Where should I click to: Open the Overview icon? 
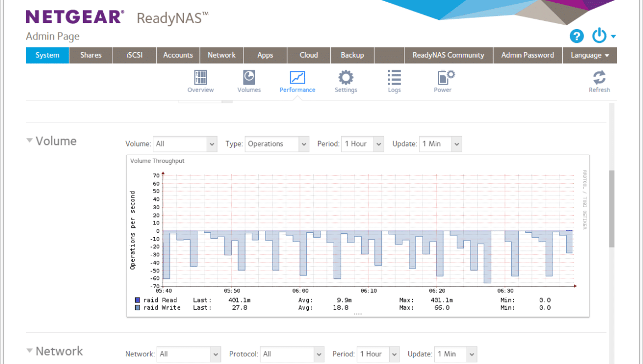pos(201,81)
